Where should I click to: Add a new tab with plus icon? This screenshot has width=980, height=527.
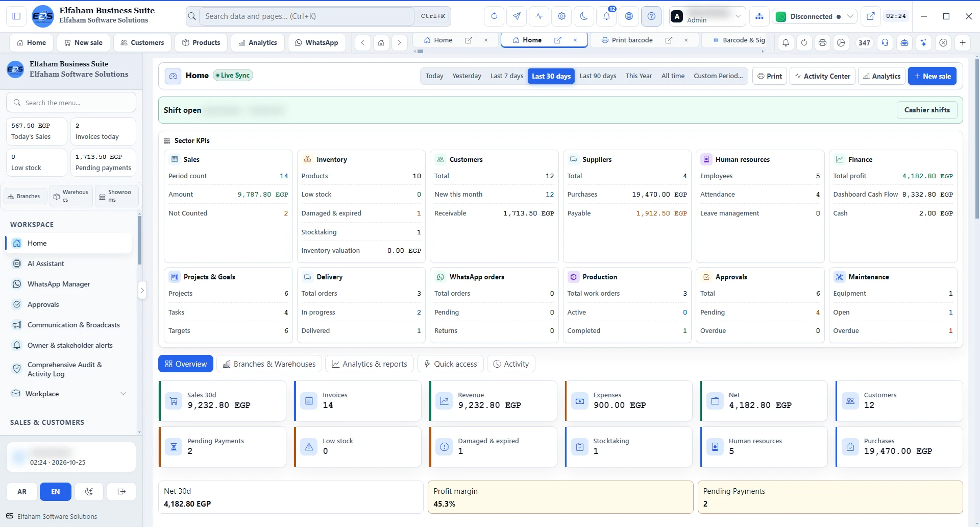(963, 43)
